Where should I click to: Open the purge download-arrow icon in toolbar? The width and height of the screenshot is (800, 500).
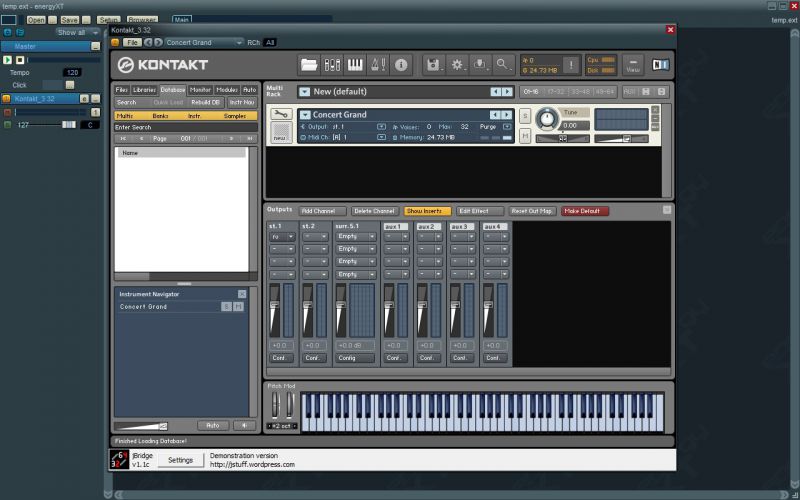click(480, 65)
